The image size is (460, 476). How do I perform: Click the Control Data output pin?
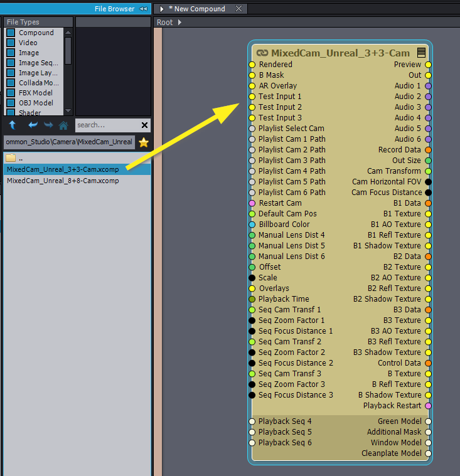(428, 362)
